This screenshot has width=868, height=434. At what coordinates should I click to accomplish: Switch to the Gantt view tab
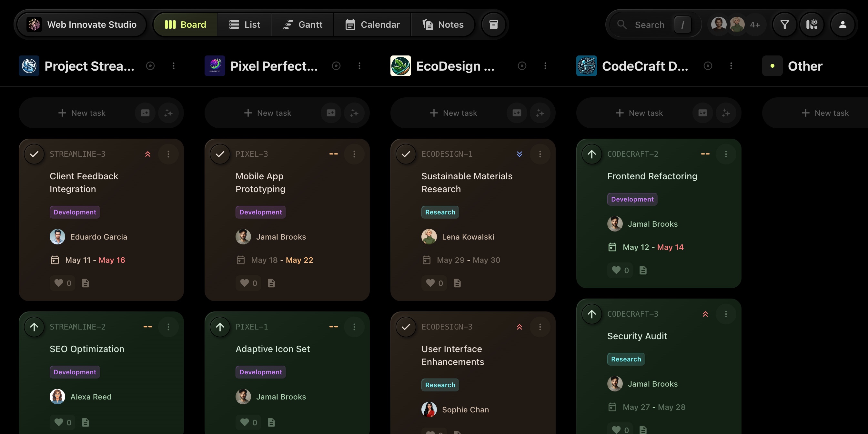(x=302, y=25)
